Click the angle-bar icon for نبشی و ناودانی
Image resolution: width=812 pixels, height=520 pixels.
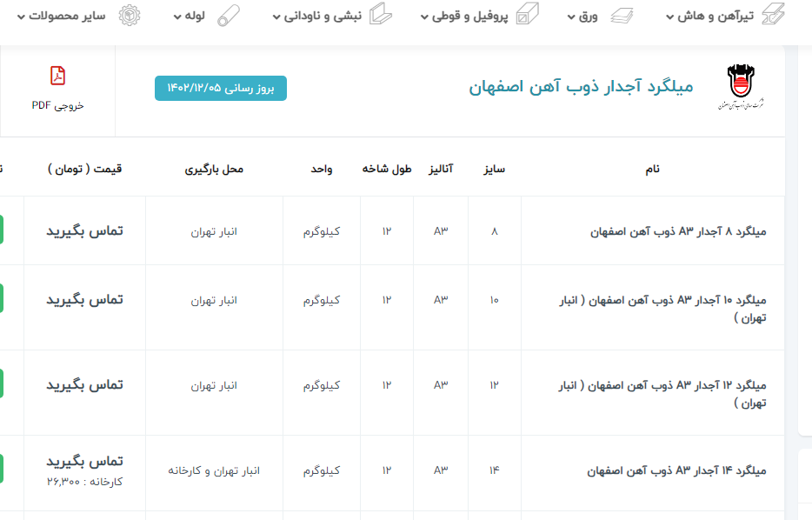point(380,16)
